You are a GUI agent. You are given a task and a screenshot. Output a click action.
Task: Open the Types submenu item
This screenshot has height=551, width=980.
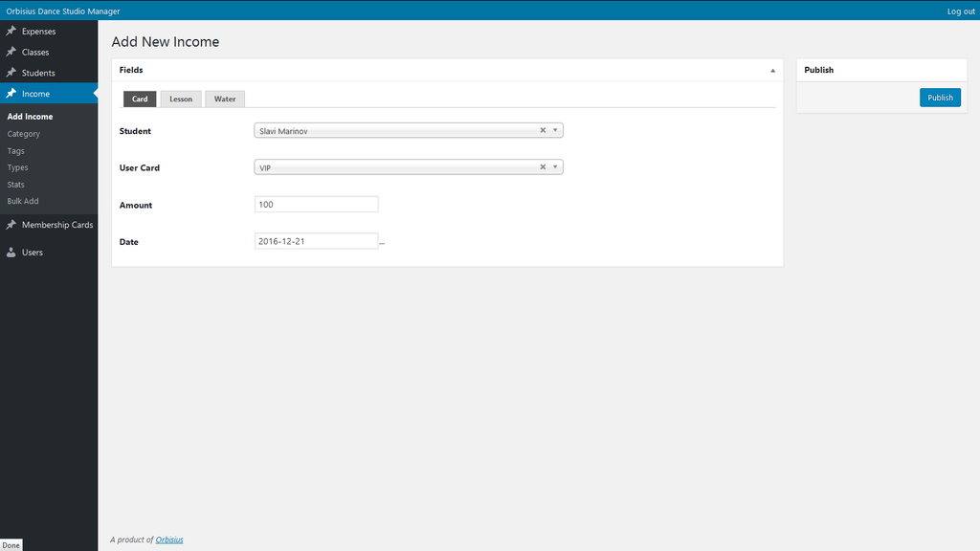[x=17, y=167]
